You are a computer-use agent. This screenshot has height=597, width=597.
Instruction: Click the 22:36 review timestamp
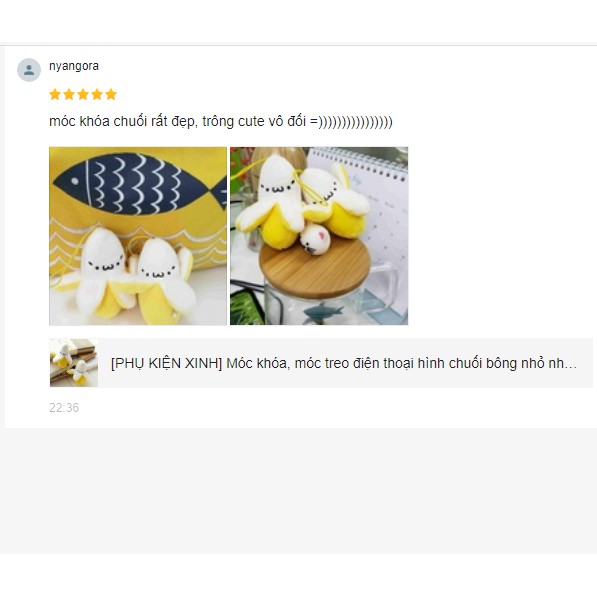(x=64, y=408)
